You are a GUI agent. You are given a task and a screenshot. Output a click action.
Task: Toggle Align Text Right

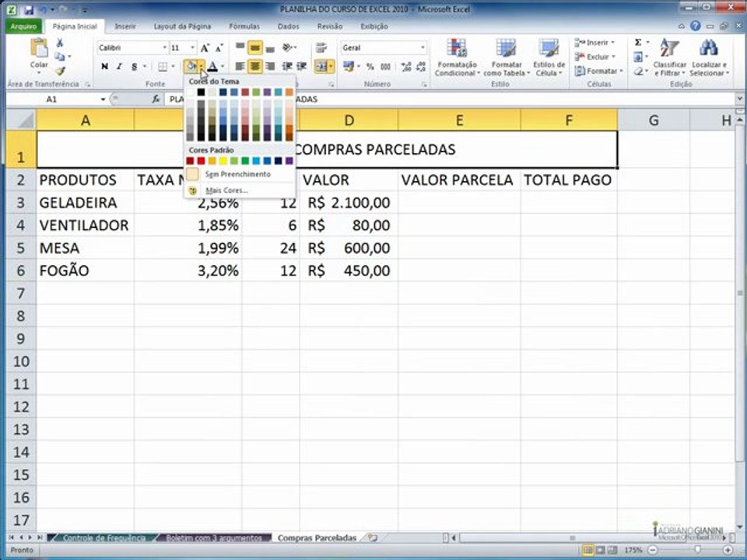pos(270,66)
